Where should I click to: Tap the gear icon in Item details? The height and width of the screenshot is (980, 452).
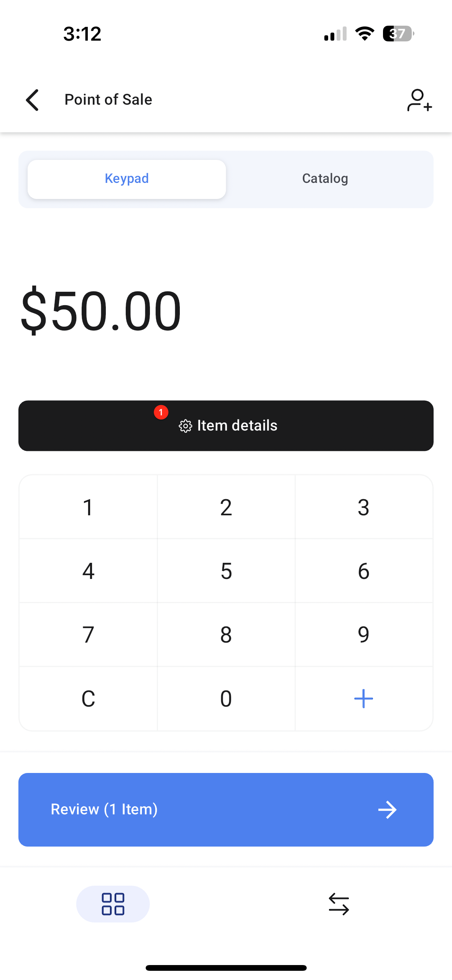point(186,426)
